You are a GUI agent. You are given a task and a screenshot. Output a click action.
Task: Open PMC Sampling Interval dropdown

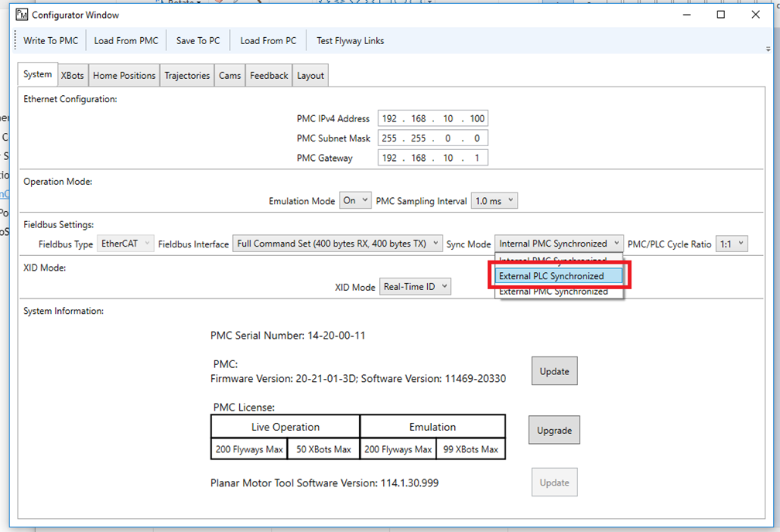(x=494, y=201)
